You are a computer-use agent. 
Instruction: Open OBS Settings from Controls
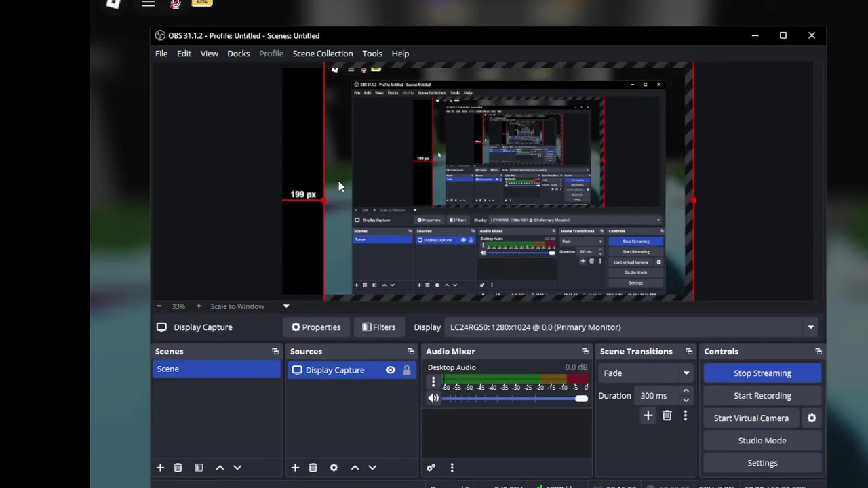(x=762, y=463)
